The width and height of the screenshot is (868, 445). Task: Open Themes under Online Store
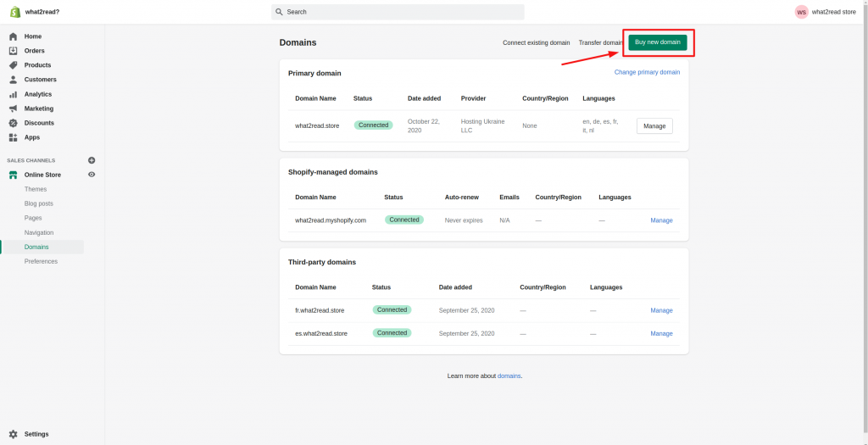click(36, 189)
